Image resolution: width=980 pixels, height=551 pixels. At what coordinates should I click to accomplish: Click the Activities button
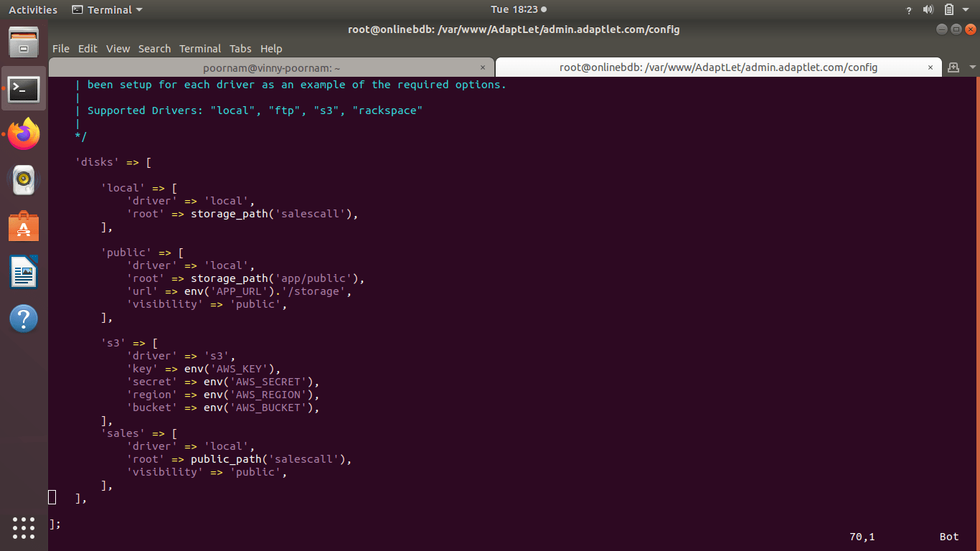[32, 9]
